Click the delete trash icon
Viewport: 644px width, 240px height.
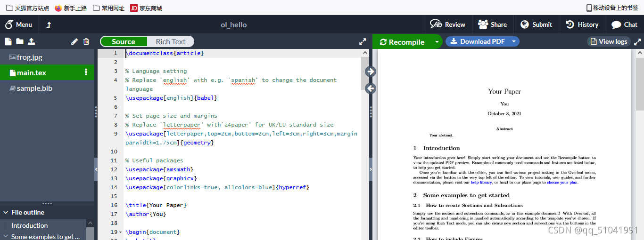(86, 41)
